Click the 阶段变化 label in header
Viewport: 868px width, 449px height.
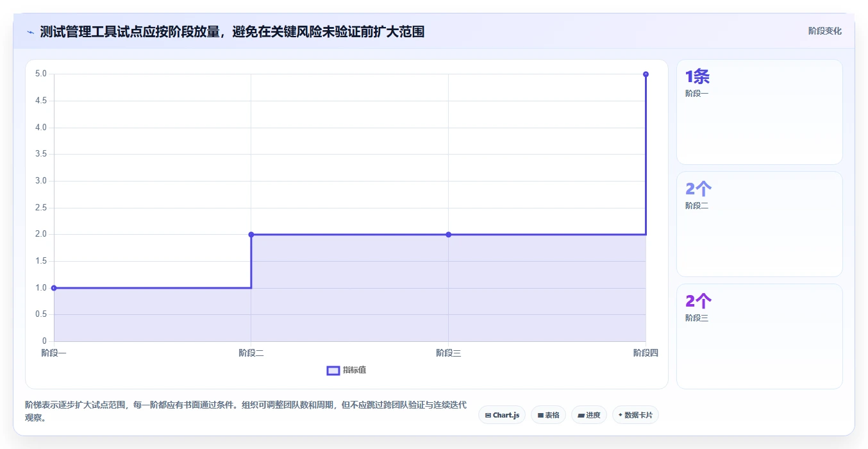click(x=824, y=31)
